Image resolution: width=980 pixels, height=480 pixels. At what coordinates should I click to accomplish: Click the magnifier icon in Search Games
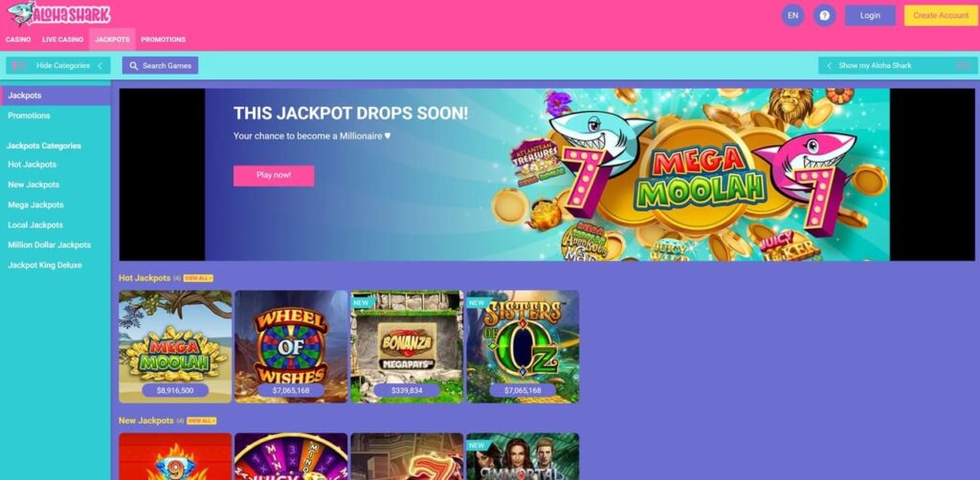click(x=133, y=66)
